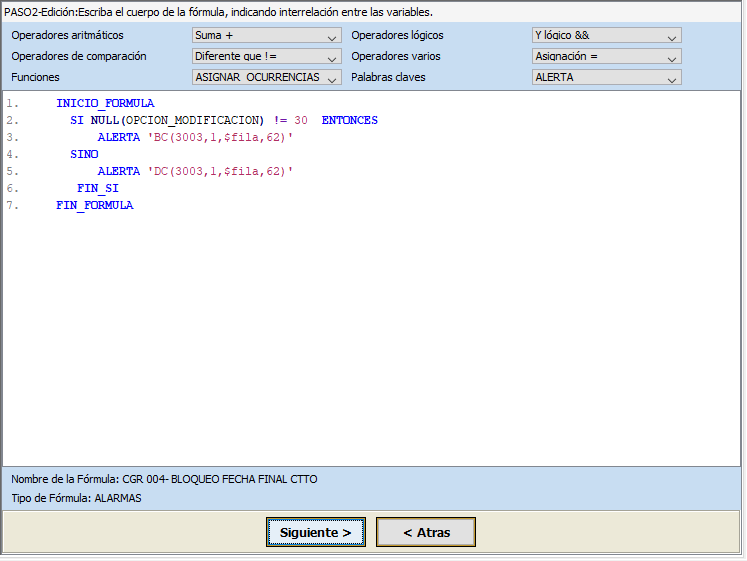
Task: Click the ENTONCES keyword in the code
Action: tap(350, 120)
